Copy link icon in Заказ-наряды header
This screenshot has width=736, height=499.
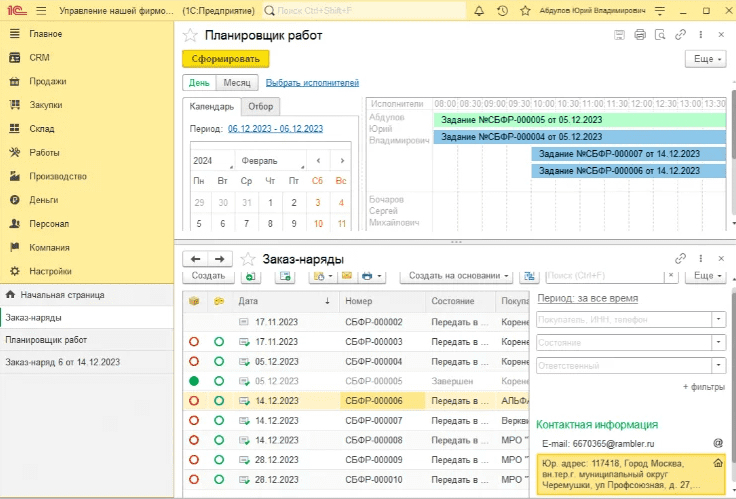(x=681, y=258)
